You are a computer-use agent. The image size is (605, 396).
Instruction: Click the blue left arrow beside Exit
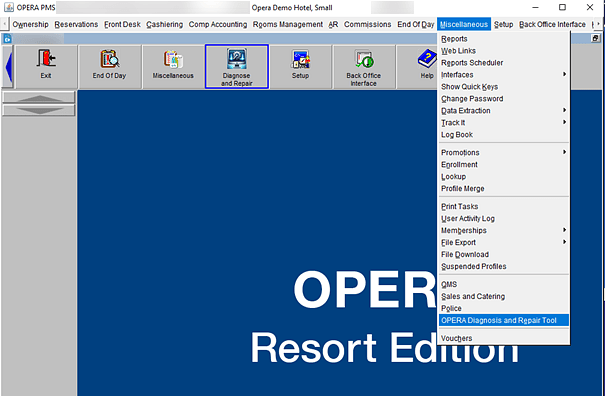(8, 66)
